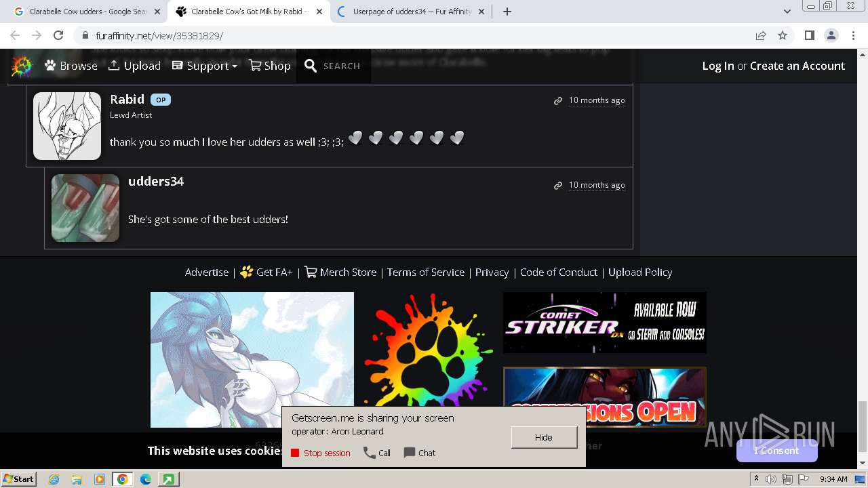Image resolution: width=868 pixels, height=488 pixels.
Task: Open the Shop link
Action: tap(270, 66)
